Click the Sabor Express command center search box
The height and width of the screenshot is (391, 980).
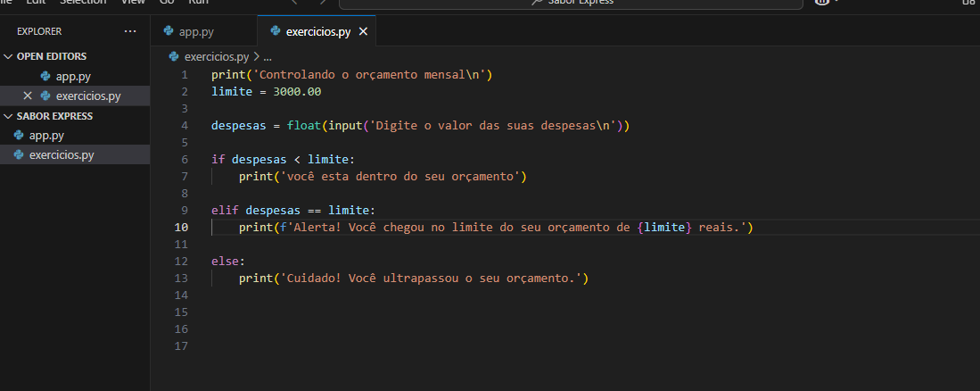pos(571,2)
